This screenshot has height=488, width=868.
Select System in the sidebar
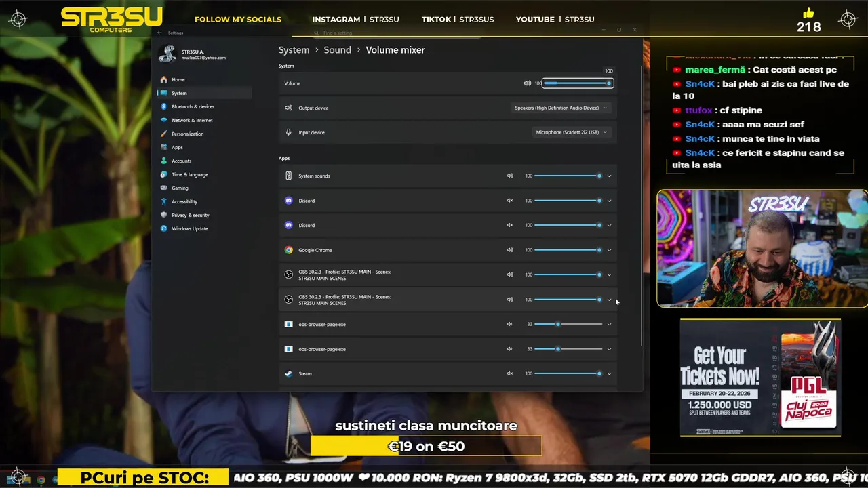[x=204, y=93]
